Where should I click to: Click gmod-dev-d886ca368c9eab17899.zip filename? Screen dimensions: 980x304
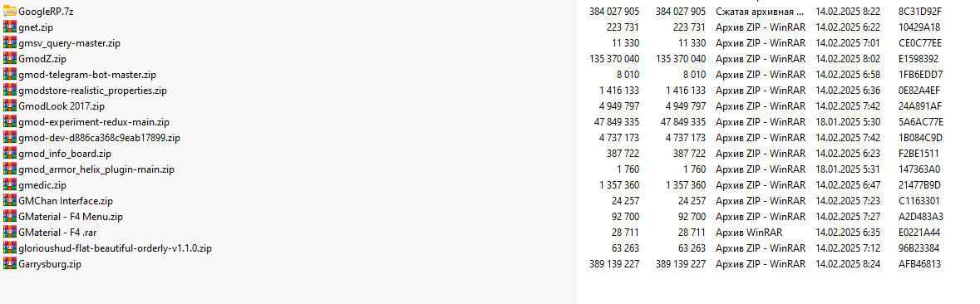tap(100, 138)
